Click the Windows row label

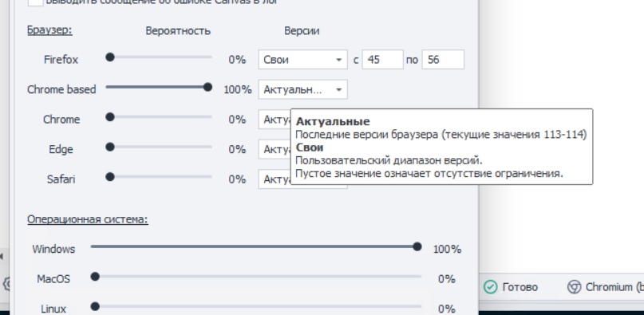(x=53, y=250)
